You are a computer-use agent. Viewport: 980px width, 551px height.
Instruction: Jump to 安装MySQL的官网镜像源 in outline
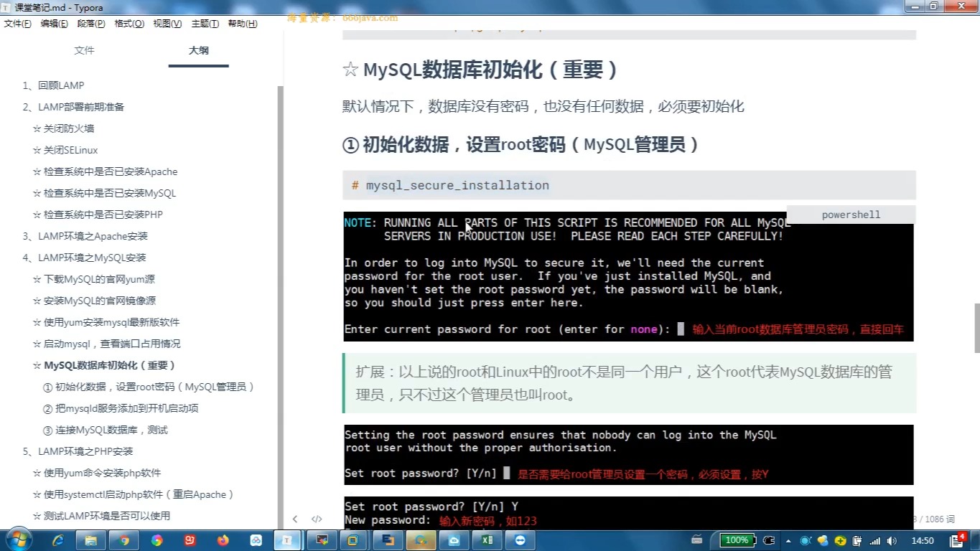click(94, 301)
